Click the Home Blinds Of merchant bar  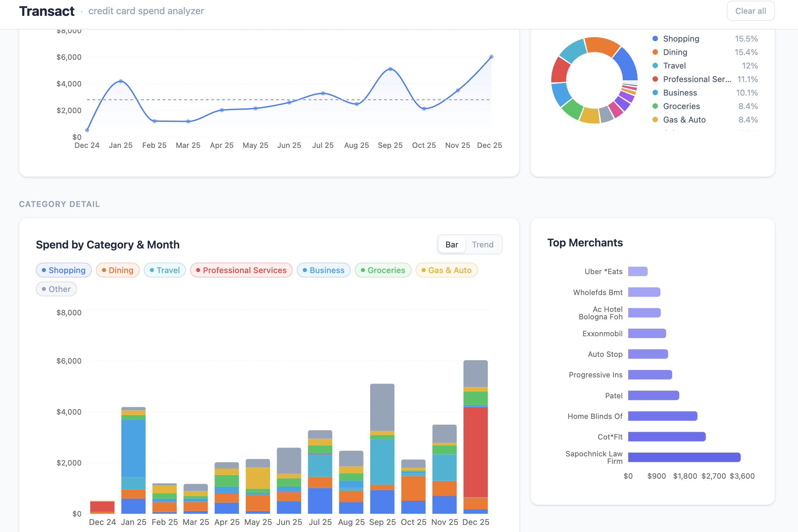(x=663, y=416)
